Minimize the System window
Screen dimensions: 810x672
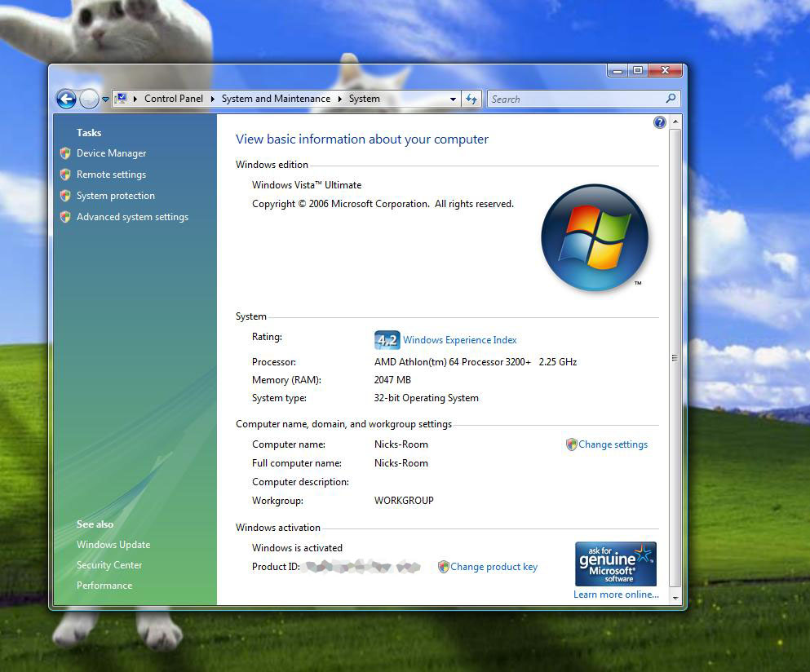(617, 71)
